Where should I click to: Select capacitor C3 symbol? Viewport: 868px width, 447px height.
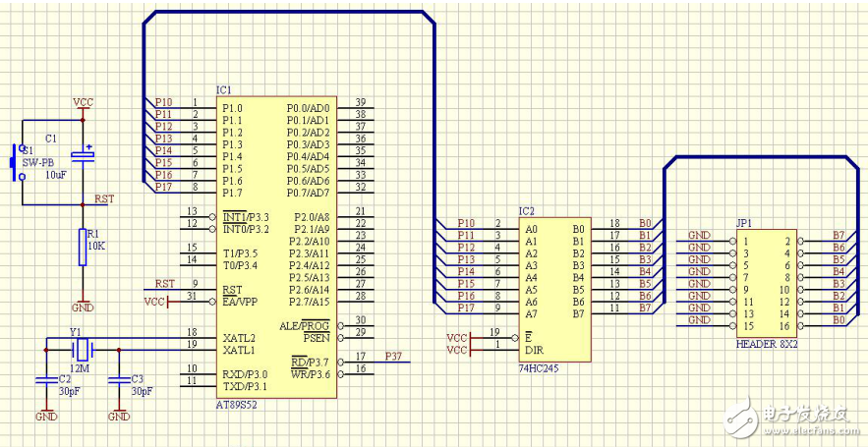coord(118,379)
